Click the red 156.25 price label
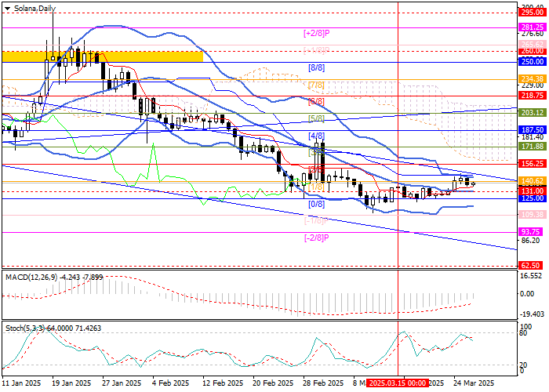The image size is (549, 392). pos(532,164)
